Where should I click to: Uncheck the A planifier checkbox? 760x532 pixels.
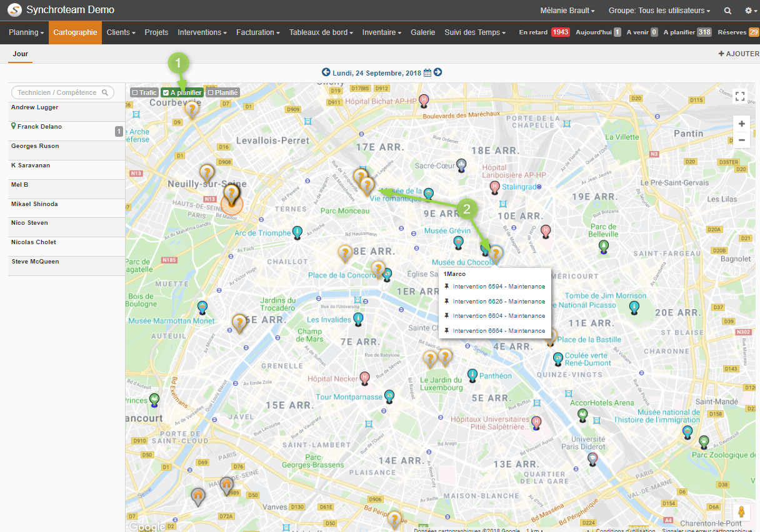tap(166, 92)
